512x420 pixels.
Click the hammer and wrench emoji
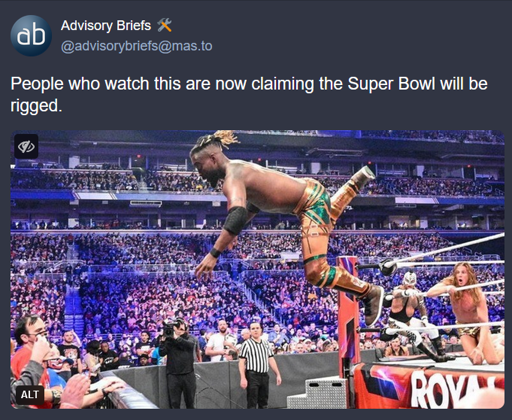click(164, 25)
